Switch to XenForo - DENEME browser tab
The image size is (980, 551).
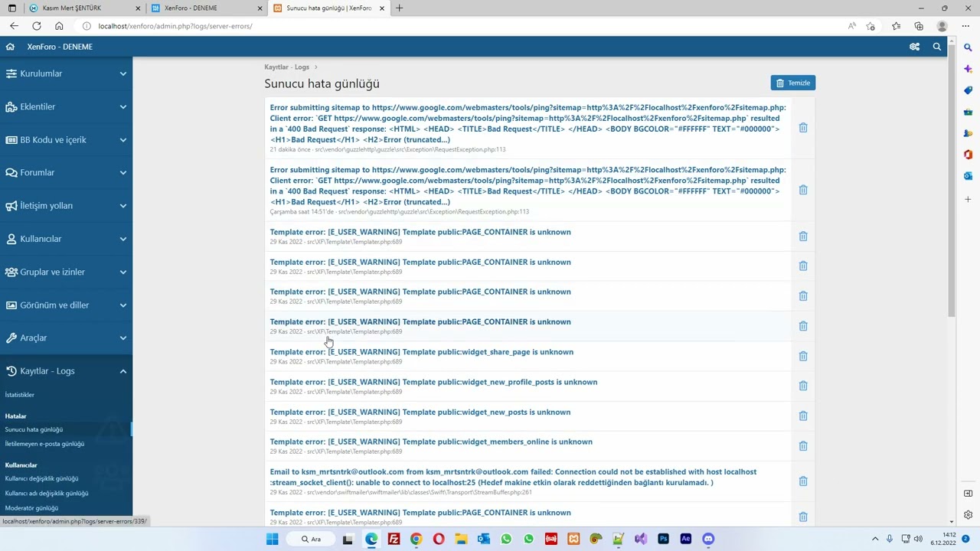205,8
